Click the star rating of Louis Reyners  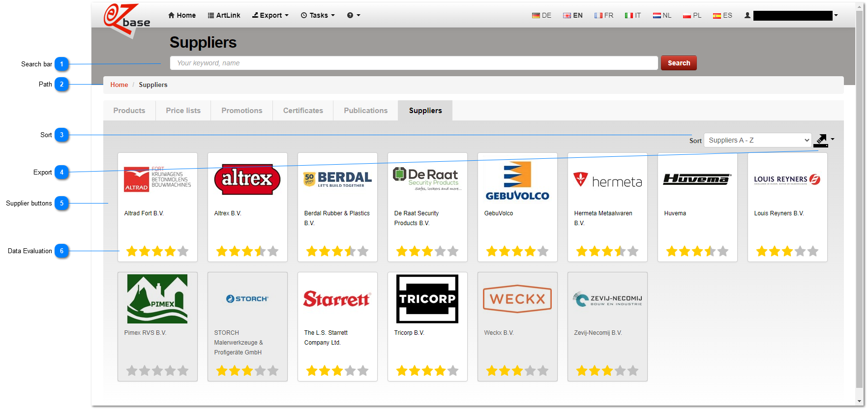click(787, 251)
